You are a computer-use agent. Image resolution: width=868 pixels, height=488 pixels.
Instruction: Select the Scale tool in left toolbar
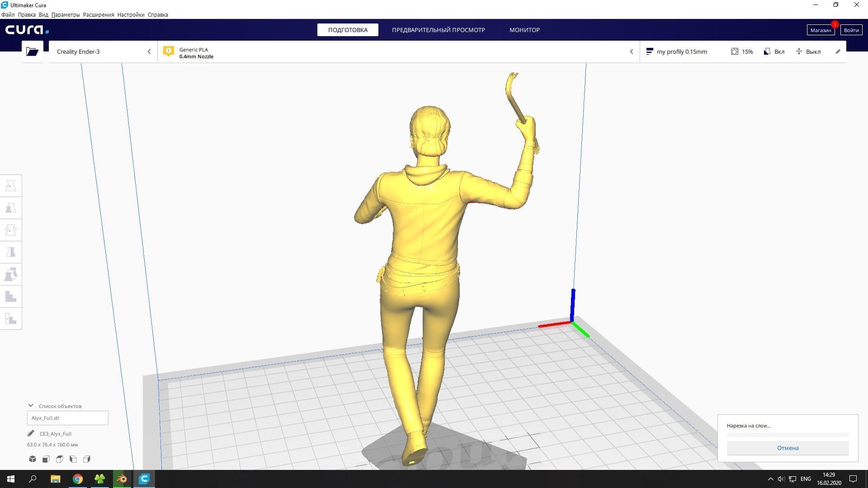click(11, 208)
